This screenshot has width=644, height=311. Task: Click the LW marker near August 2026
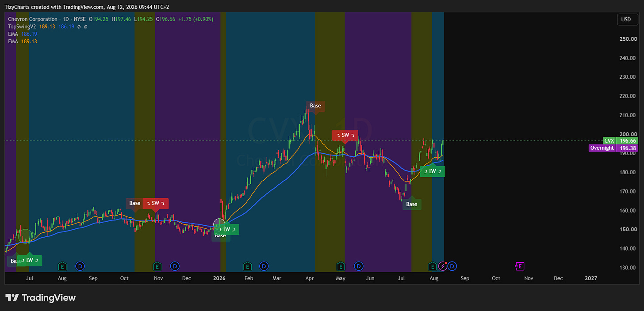pyautogui.click(x=433, y=171)
